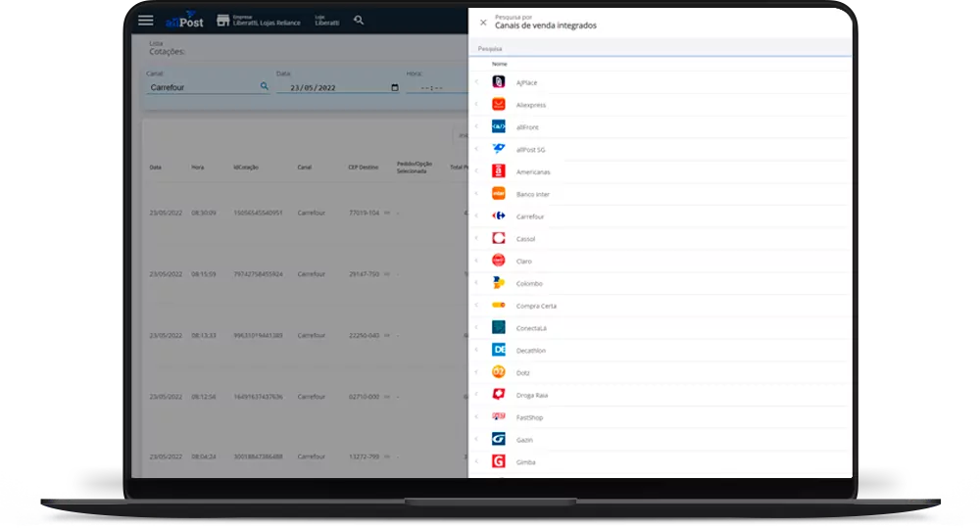Click the Loja Liberatti selector in header

(x=326, y=20)
